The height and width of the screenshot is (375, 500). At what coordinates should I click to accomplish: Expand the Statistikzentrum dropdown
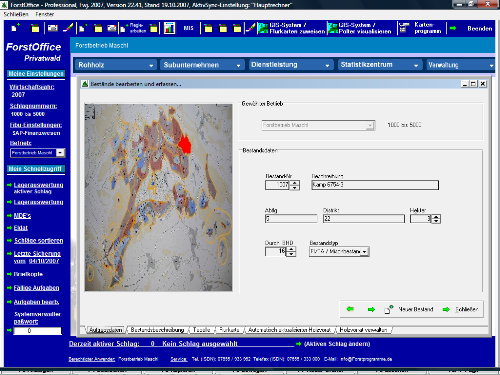[x=380, y=65]
